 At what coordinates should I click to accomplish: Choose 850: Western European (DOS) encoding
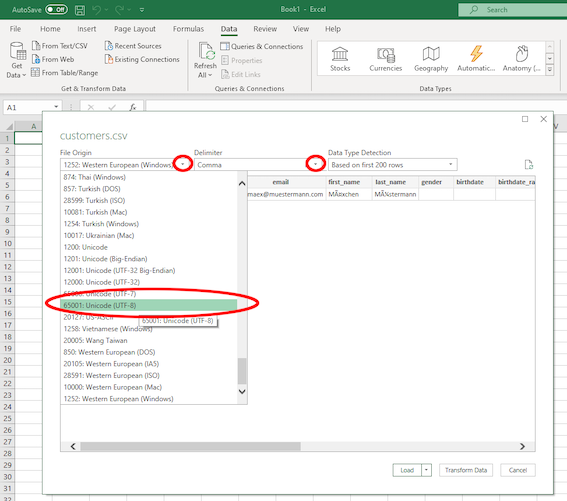point(149,352)
